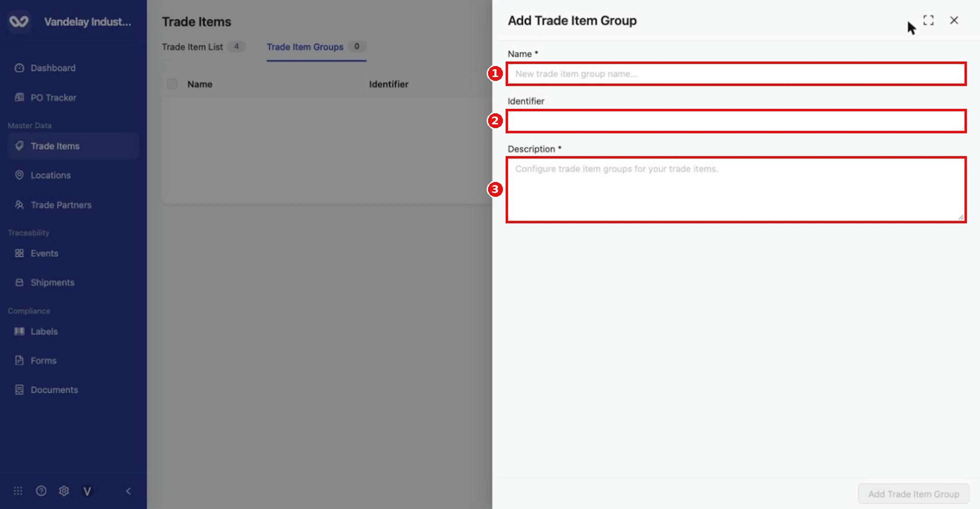Image resolution: width=980 pixels, height=509 pixels.
Task: Click the Trade Partners people icon
Action: [x=19, y=205]
